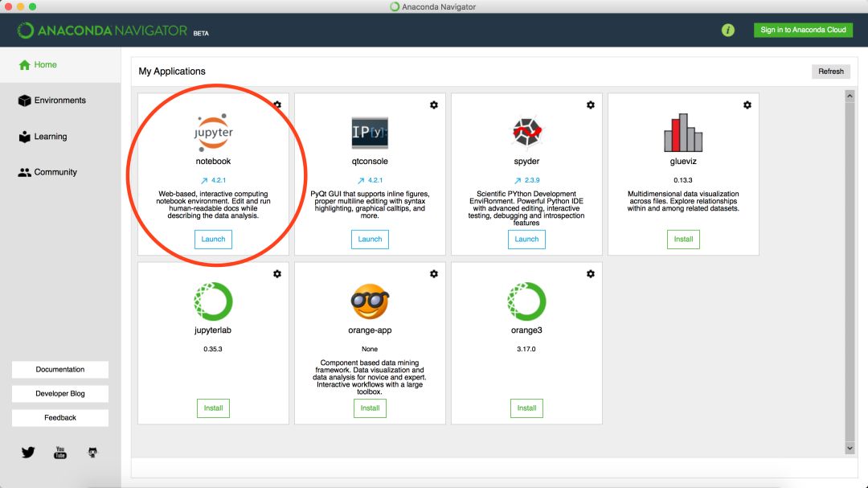Click the green info icon
The image size is (868, 488).
click(x=728, y=30)
